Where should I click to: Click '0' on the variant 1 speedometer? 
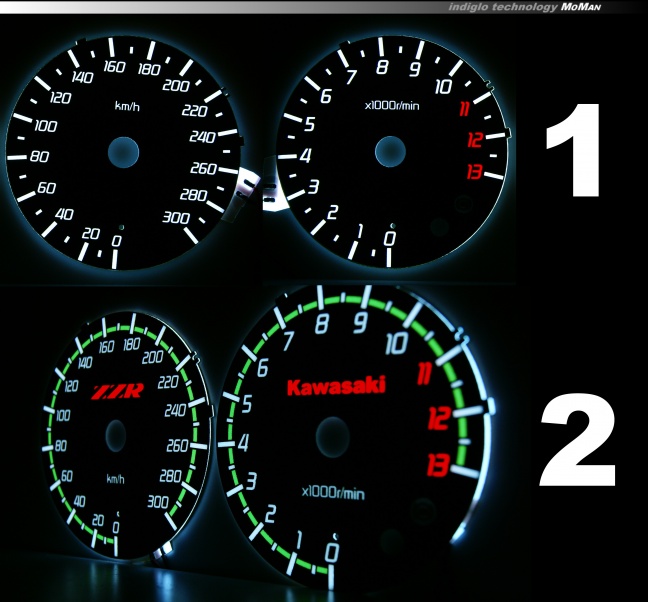pos(117,241)
